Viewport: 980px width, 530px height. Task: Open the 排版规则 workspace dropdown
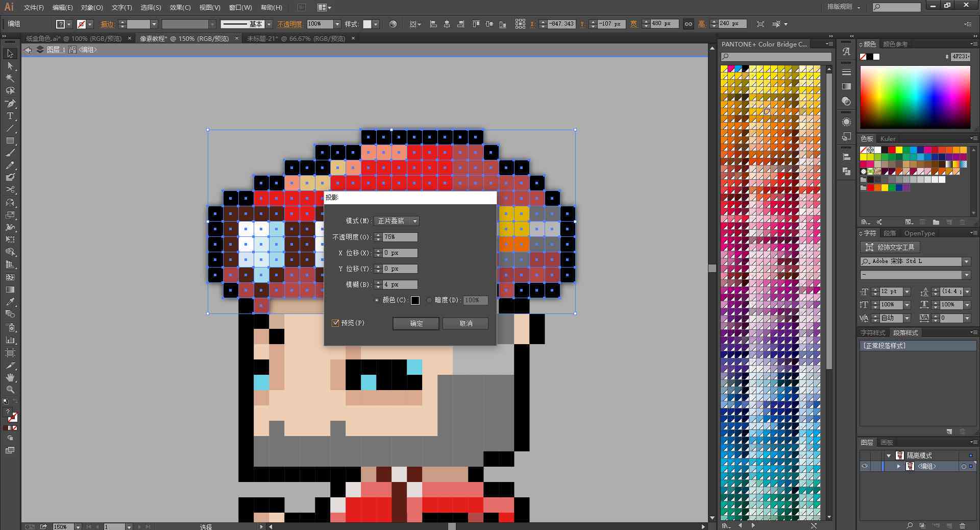point(843,7)
